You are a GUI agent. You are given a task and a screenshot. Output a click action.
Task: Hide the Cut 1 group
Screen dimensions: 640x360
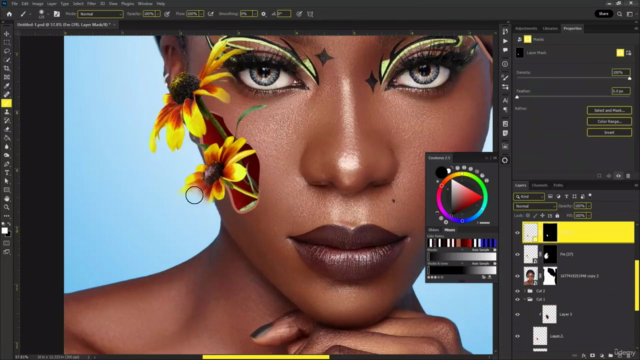(x=518, y=299)
